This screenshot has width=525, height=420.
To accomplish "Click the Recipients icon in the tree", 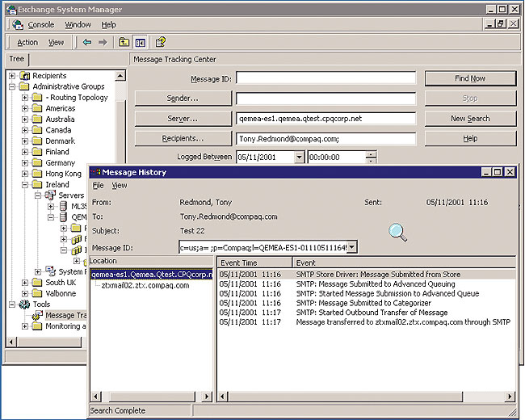I will coord(23,76).
